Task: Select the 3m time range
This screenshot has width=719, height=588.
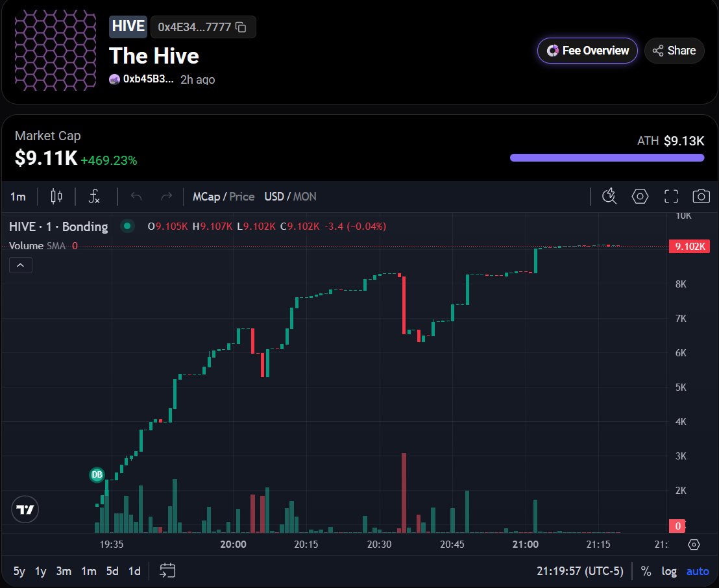Action: pyautogui.click(x=64, y=571)
